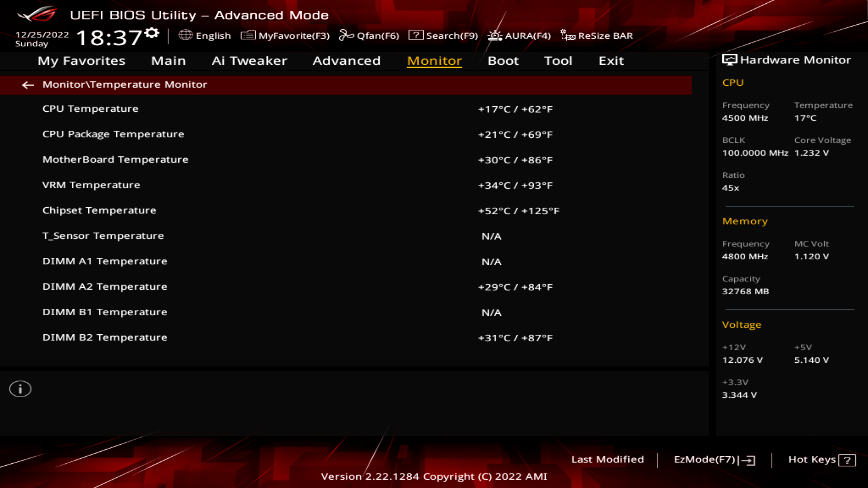Click the 3.344 V reading
Screen dimensions: 868x488
(x=739, y=395)
